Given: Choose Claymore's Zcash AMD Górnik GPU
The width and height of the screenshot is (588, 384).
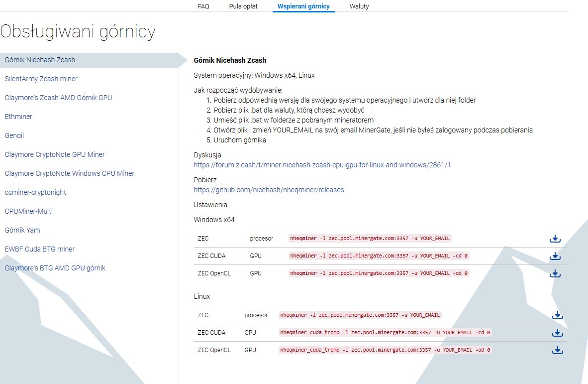Looking at the screenshot, I should 58,98.
